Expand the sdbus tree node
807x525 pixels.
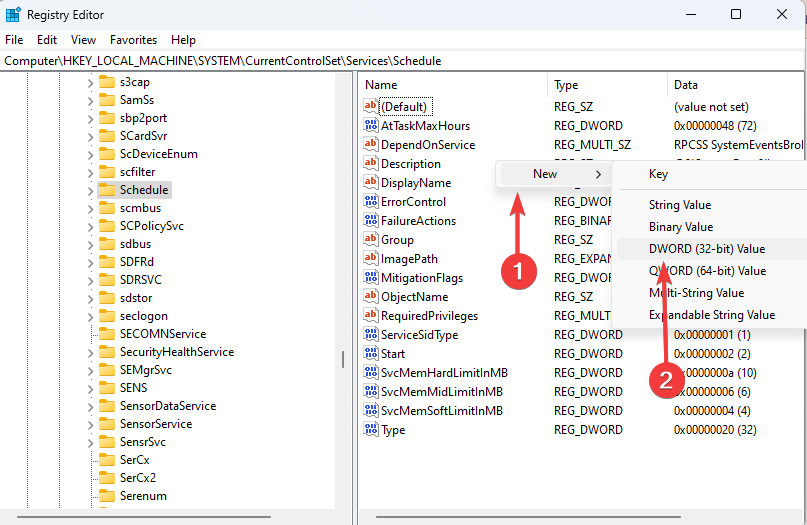click(x=90, y=245)
